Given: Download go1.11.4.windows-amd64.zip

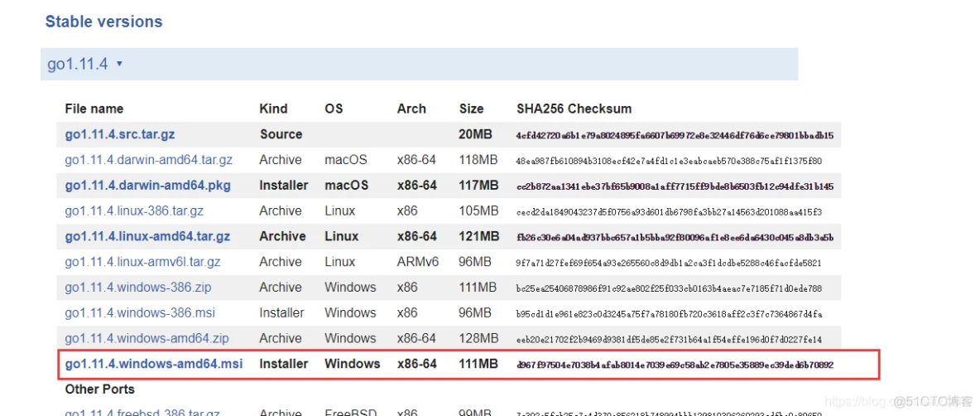Looking at the screenshot, I should click(147, 338).
